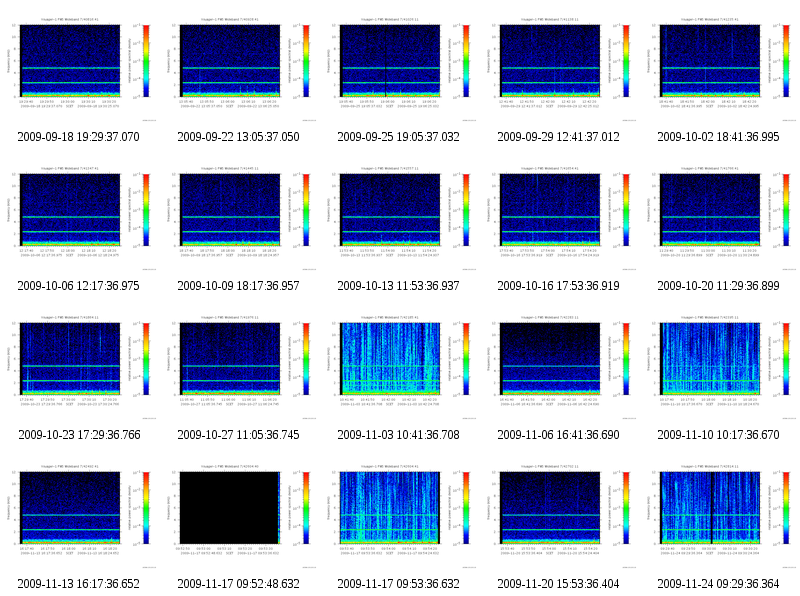
Task: Open spectrogram thumbnail dated 2009-10-02 18:41:36.995
Action: [x=720, y=69]
